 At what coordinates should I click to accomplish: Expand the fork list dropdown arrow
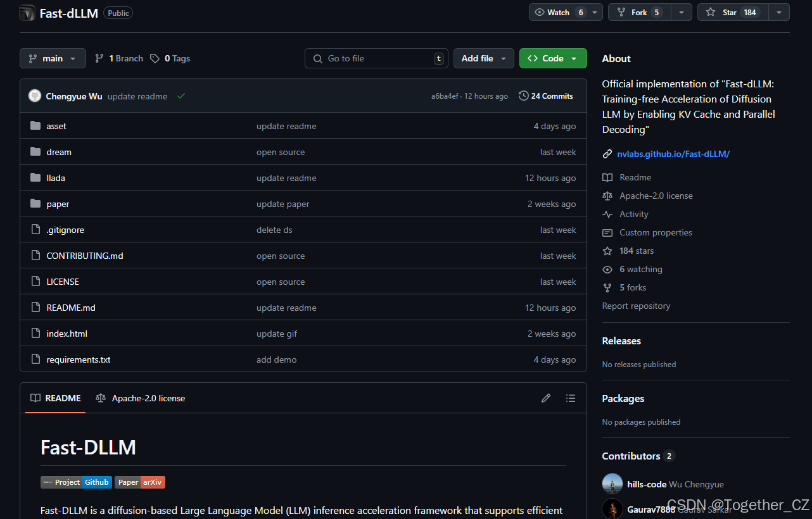[682, 13]
